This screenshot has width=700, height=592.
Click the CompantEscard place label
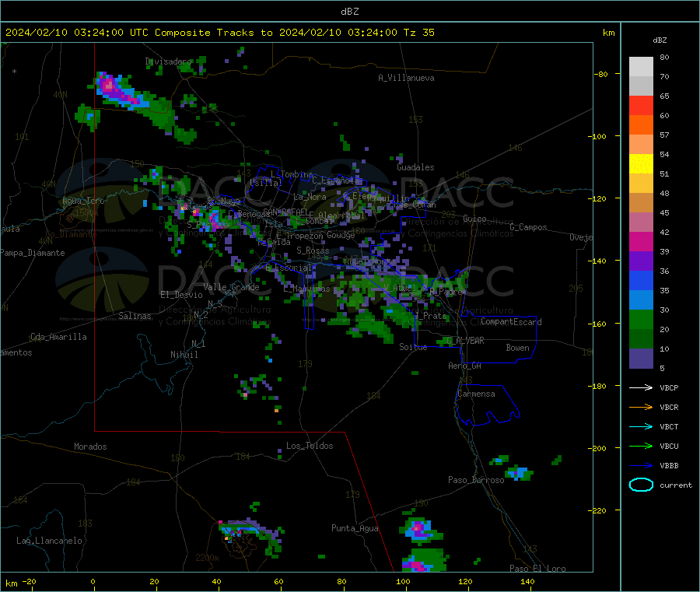(511, 321)
